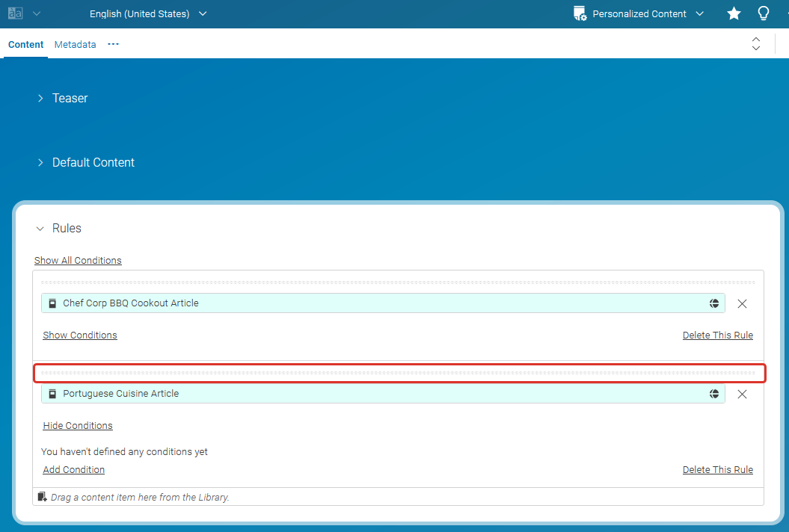This screenshot has width=789, height=532.
Task: Hide conditions for Portuguese Cuisine rule
Action: pyautogui.click(x=77, y=426)
